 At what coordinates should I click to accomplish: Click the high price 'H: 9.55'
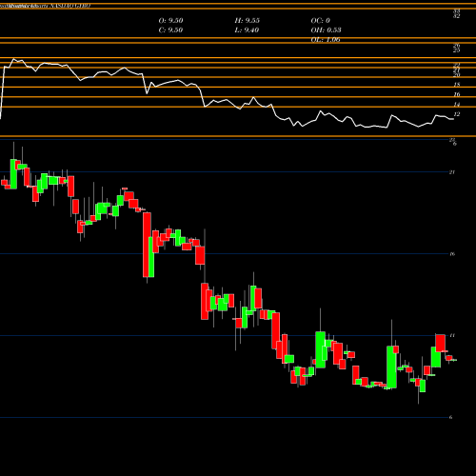point(248,21)
